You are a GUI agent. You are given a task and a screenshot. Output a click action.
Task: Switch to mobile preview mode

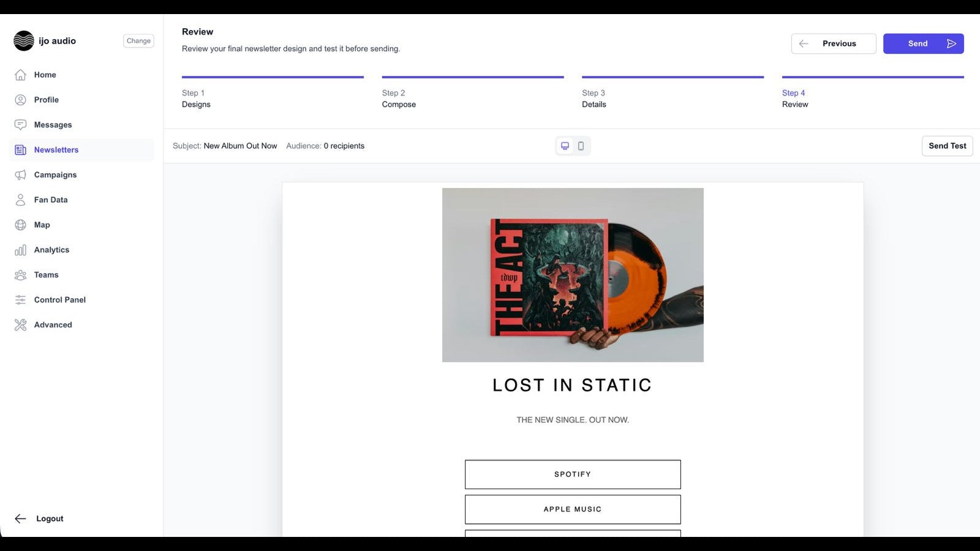(581, 146)
